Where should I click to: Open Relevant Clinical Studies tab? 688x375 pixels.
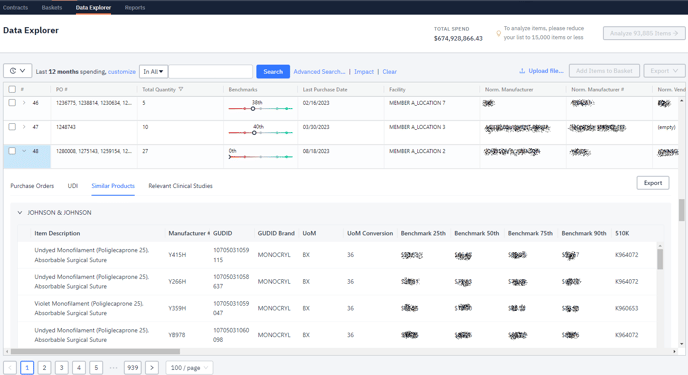tap(180, 186)
